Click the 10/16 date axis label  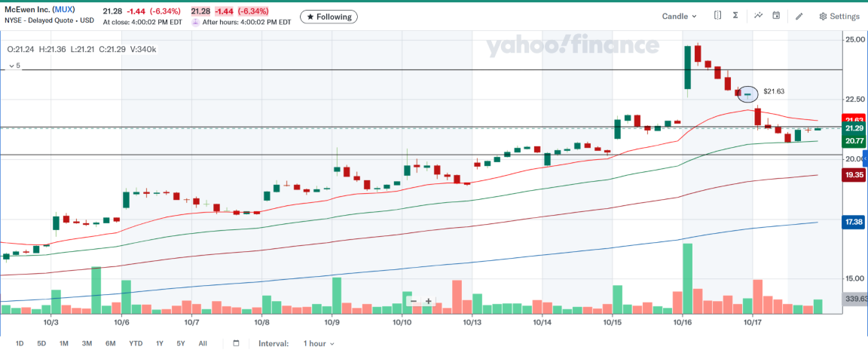pos(682,321)
